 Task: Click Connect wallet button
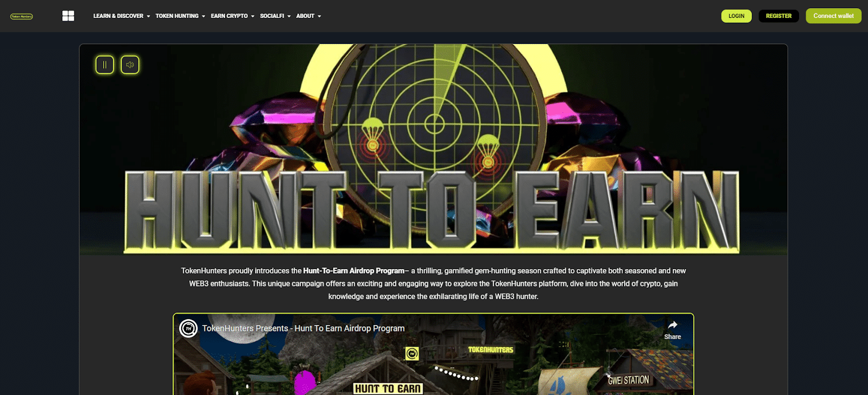point(833,16)
